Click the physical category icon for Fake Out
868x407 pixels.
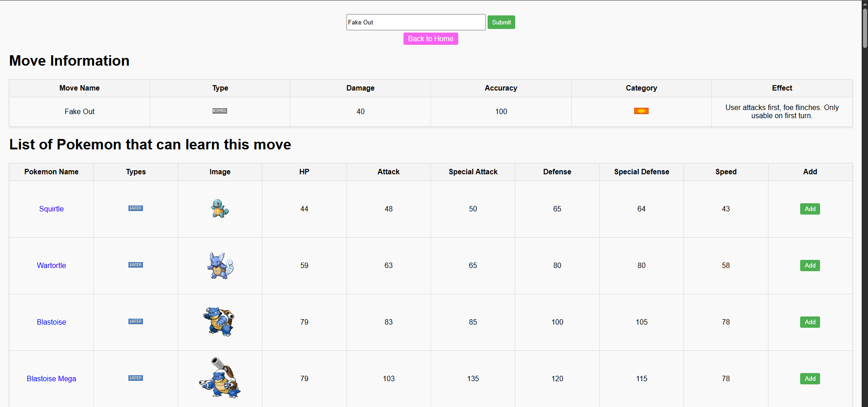(641, 111)
